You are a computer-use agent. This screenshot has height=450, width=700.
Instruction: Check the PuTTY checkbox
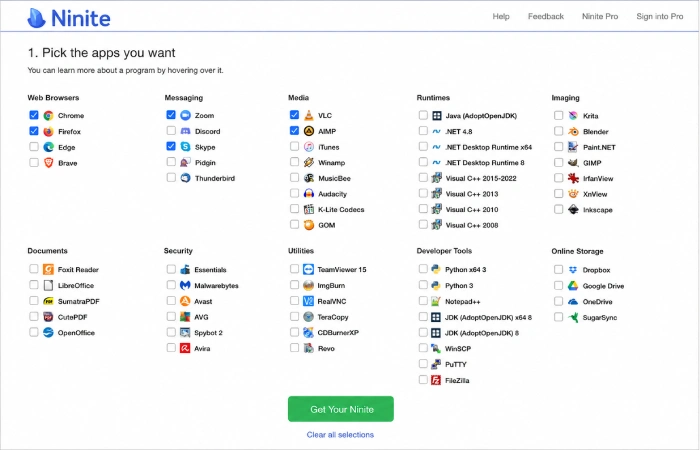(x=423, y=363)
